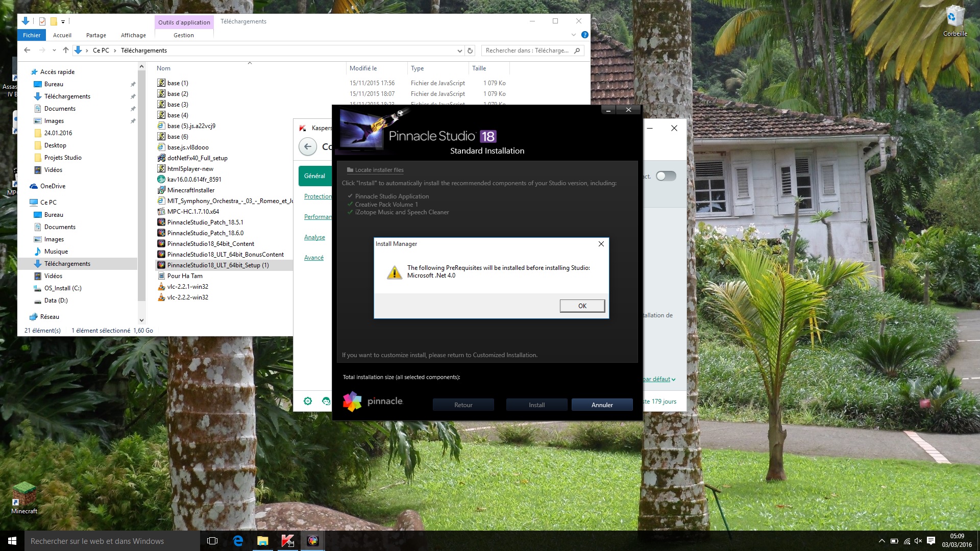This screenshot has width=980, height=551.
Task: Select Musique under Ce PC
Action: pos(56,252)
